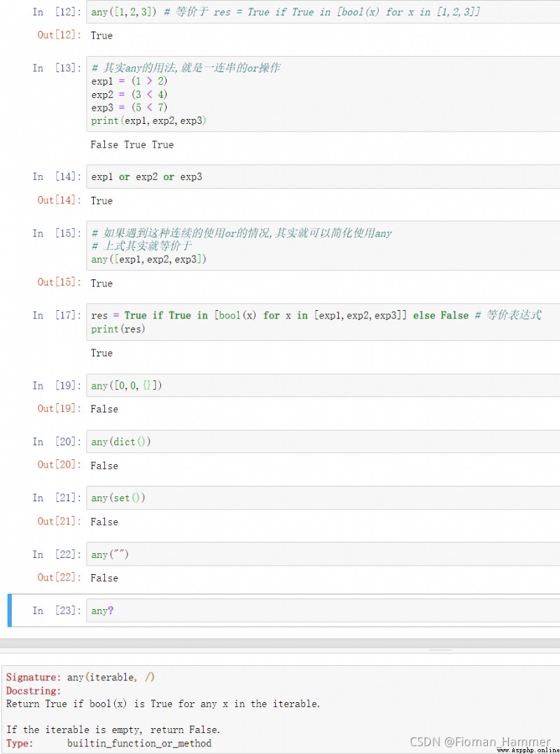The height and width of the screenshot is (754, 560).
Task: Click cell In [17] with res = True expression
Action: point(323,322)
